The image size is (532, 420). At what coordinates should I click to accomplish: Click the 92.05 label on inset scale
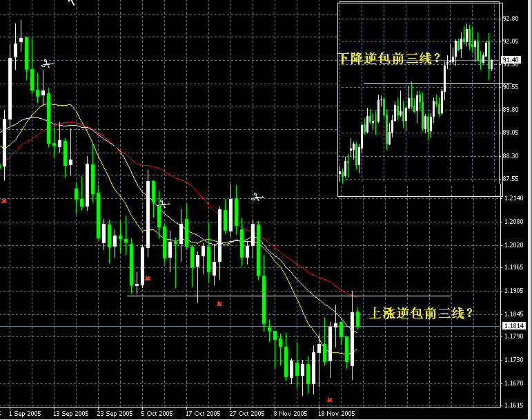coord(511,41)
